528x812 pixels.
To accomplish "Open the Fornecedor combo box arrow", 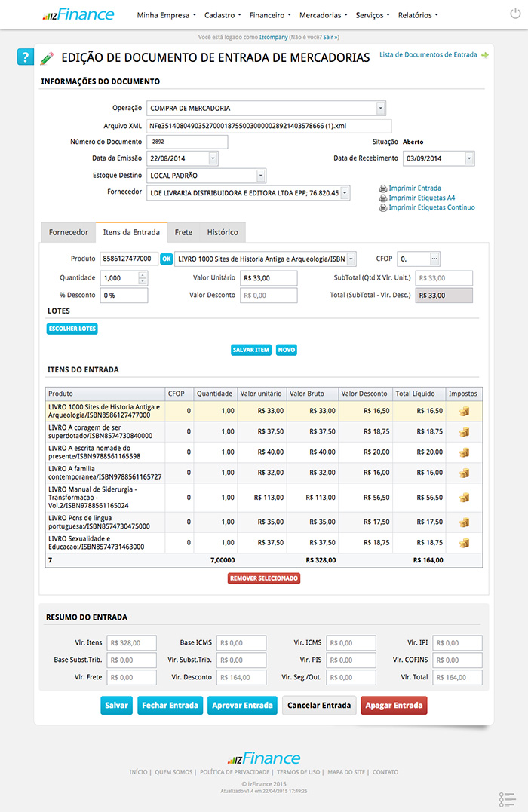I will coord(345,193).
